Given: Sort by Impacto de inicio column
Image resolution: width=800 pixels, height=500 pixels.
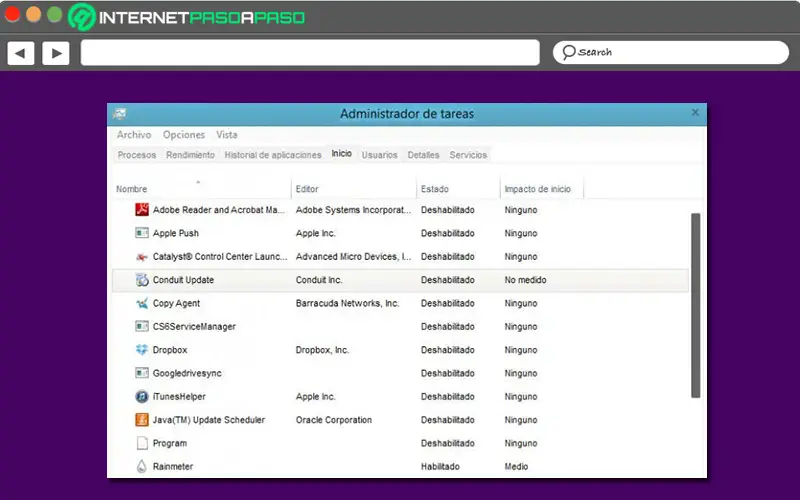Looking at the screenshot, I should 537,189.
